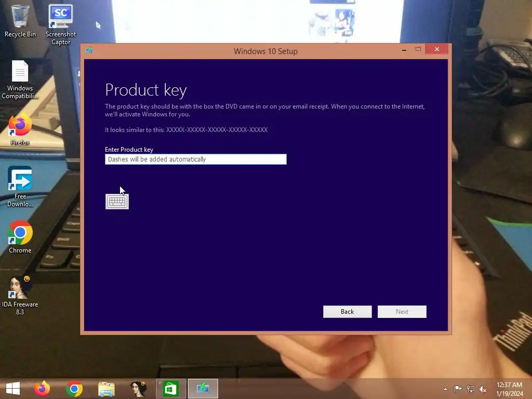Click the XXXXX-XXXXX-XXXXX-XXXXX-XXXXX sample key text
Screen dimensions: 532x399
coord(217,130)
